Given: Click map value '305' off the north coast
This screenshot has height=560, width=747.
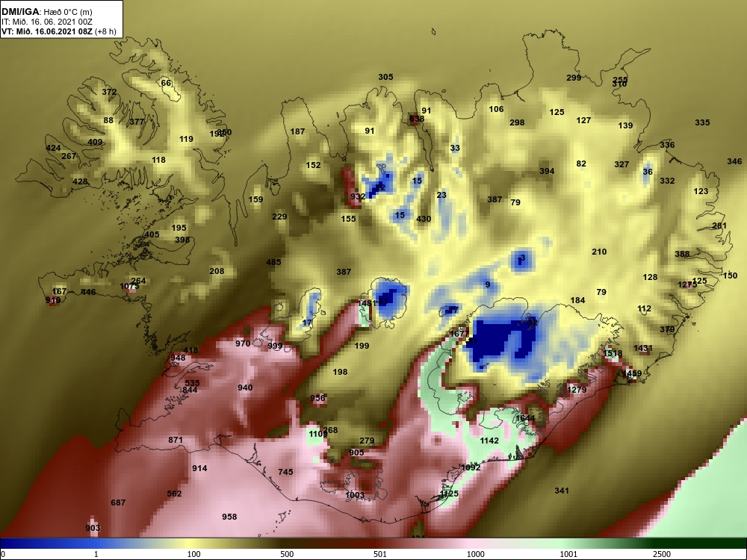Looking at the screenshot, I should [386, 77].
